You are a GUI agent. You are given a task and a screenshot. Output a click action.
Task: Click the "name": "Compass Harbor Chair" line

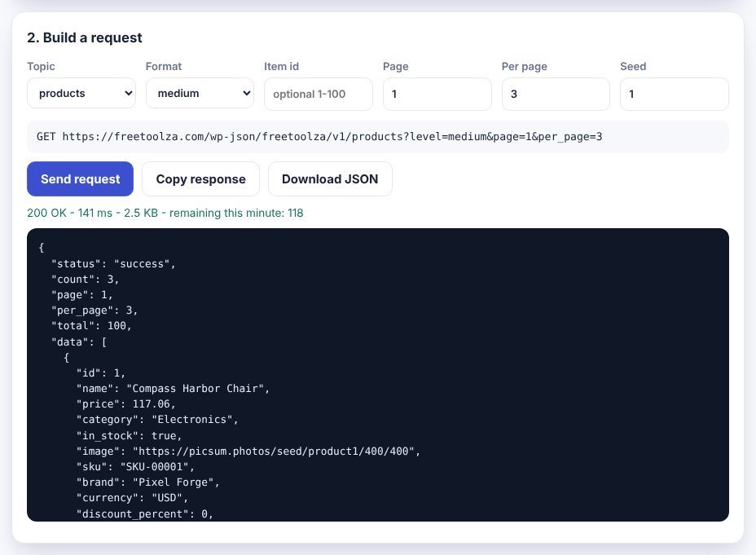click(x=173, y=388)
